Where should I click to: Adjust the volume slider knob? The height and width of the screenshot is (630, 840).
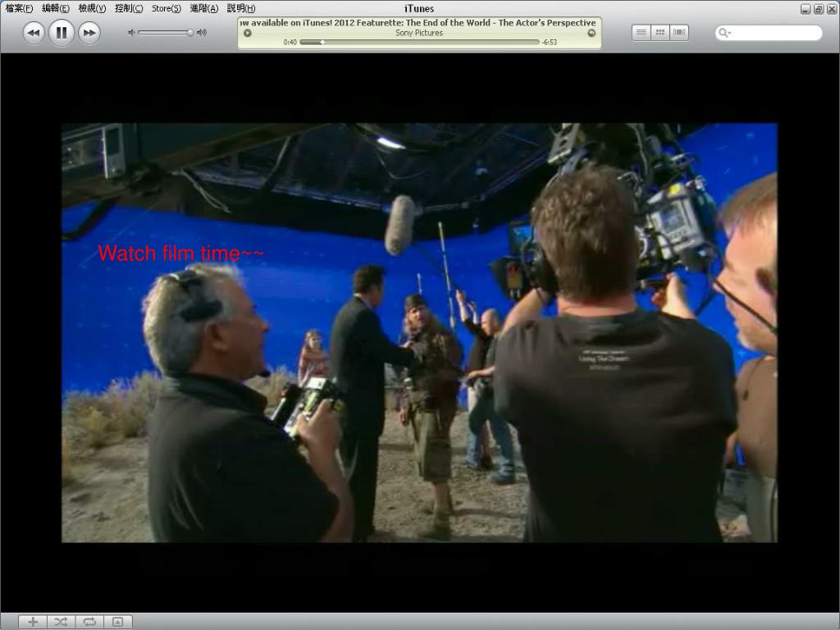point(190,33)
